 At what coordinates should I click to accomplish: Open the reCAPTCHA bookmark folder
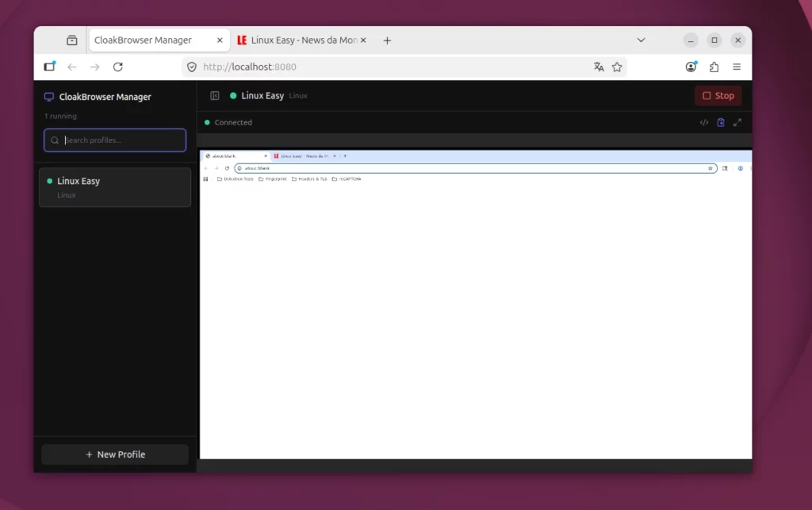347,179
